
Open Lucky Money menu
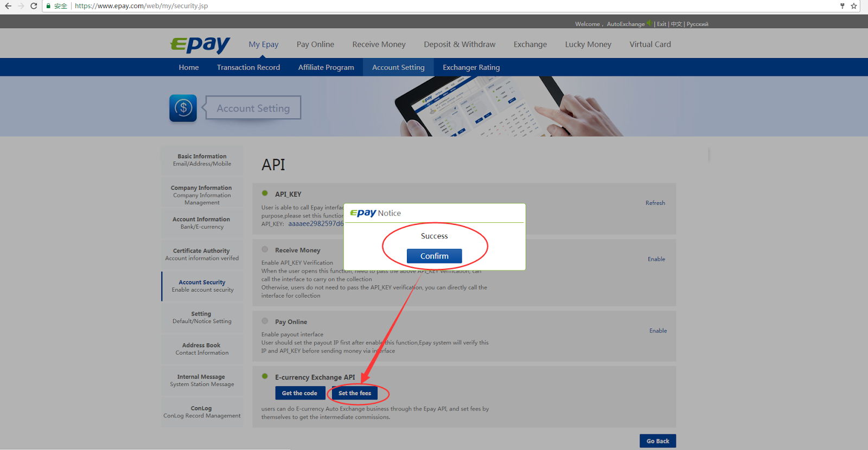[x=588, y=44]
